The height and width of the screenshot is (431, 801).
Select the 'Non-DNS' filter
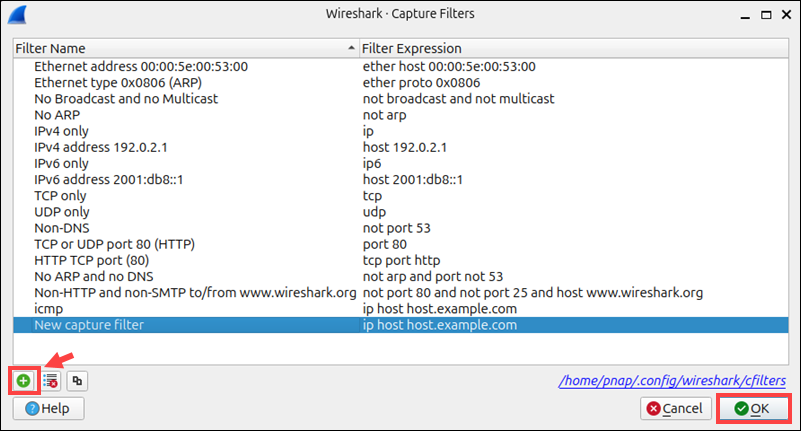click(62, 228)
